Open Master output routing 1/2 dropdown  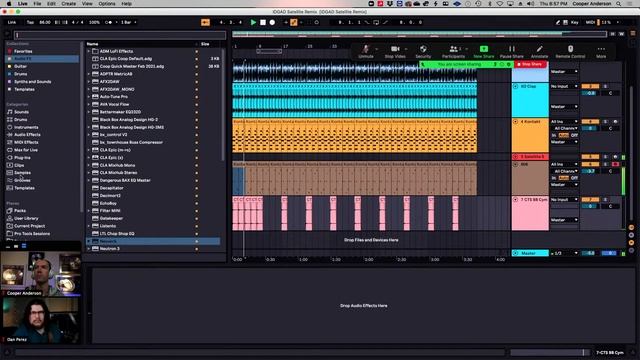click(564, 253)
